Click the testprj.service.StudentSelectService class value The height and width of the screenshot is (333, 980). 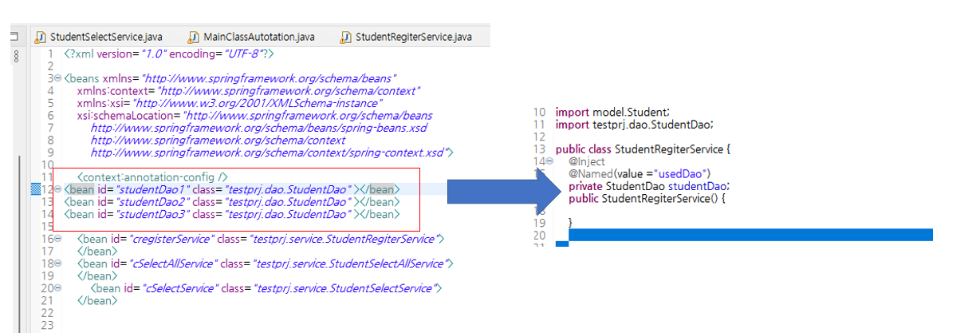pyautogui.click(x=345, y=288)
